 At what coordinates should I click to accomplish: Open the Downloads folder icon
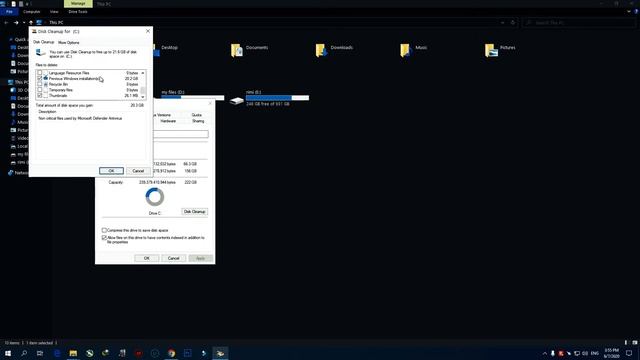click(321, 50)
